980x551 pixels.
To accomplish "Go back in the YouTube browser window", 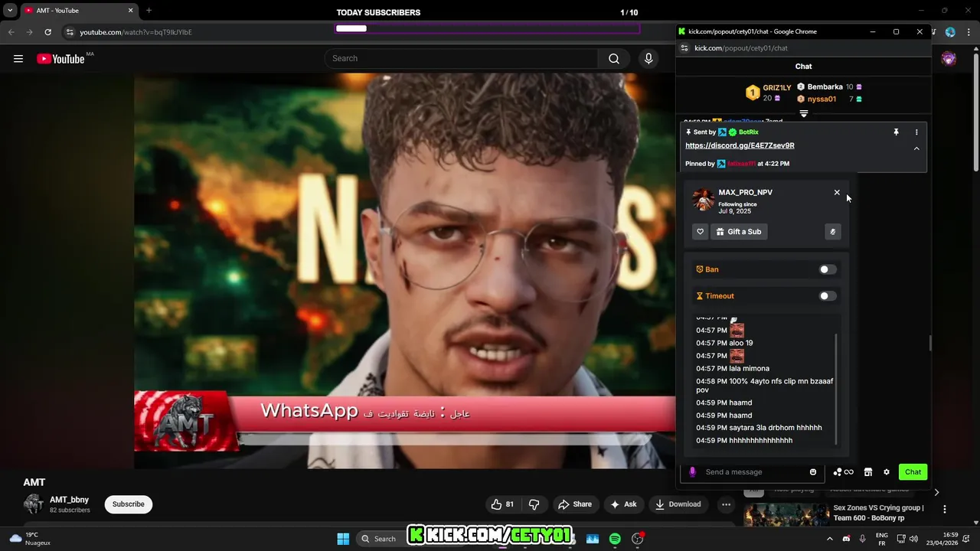I will (11, 32).
